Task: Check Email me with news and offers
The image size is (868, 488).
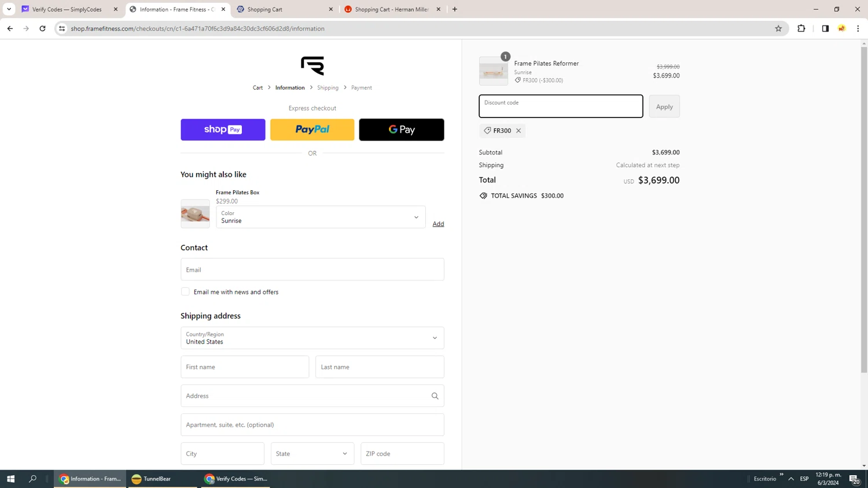Action: (x=185, y=292)
